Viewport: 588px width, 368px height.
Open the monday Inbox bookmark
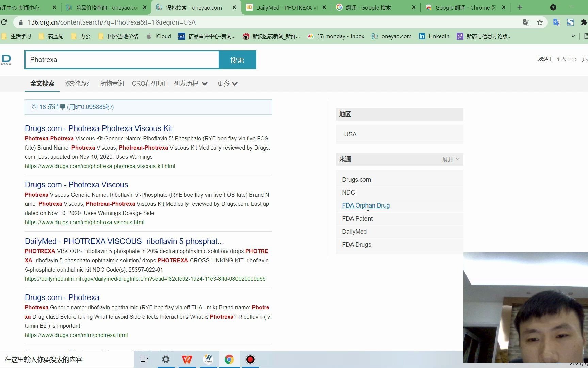(x=336, y=36)
